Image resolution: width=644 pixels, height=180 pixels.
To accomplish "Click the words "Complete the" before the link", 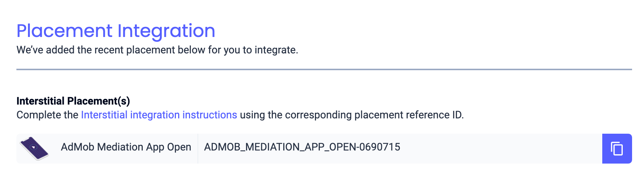I will click(47, 115).
